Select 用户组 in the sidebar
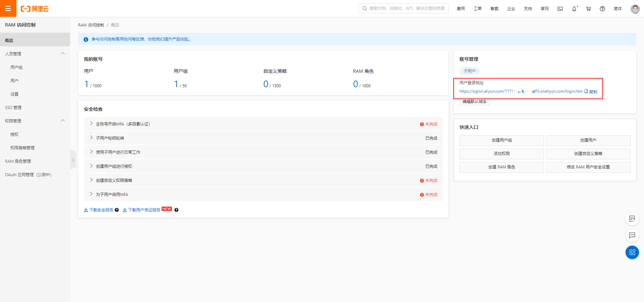The height and width of the screenshot is (302, 644). point(16,67)
